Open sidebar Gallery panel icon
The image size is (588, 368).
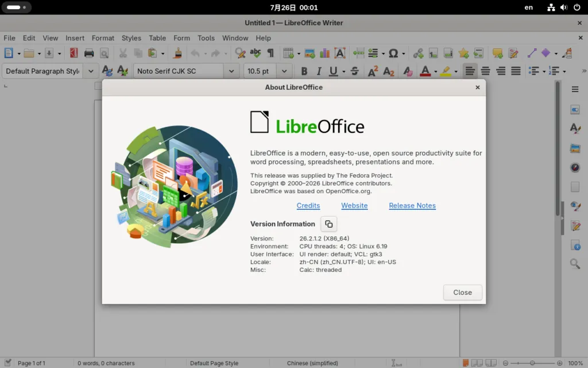[575, 148]
